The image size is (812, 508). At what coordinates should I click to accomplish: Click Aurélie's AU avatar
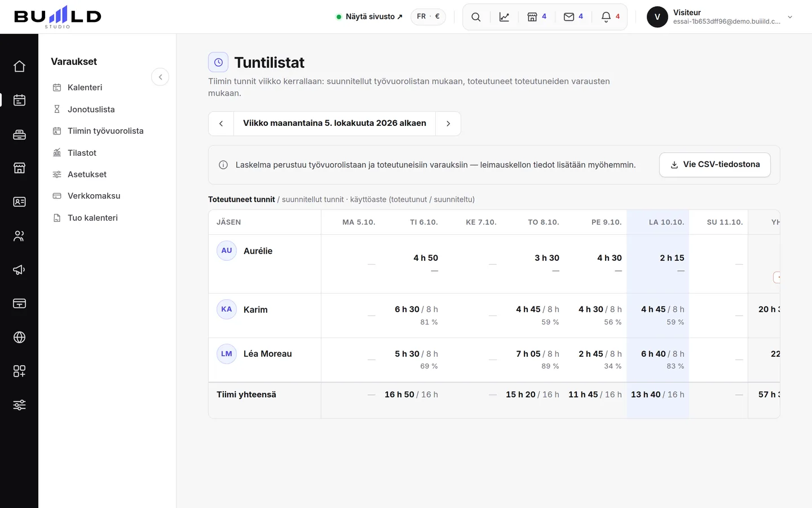coord(227,251)
